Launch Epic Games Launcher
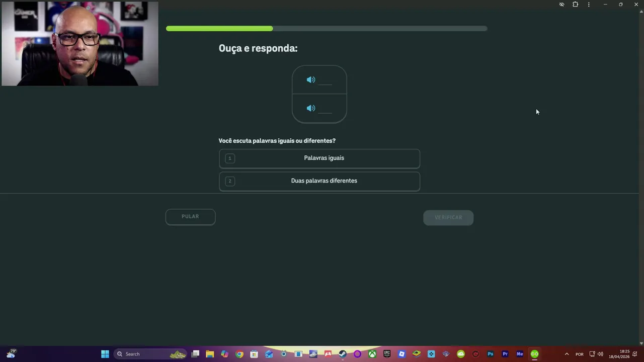644x362 pixels. [387, 354]
